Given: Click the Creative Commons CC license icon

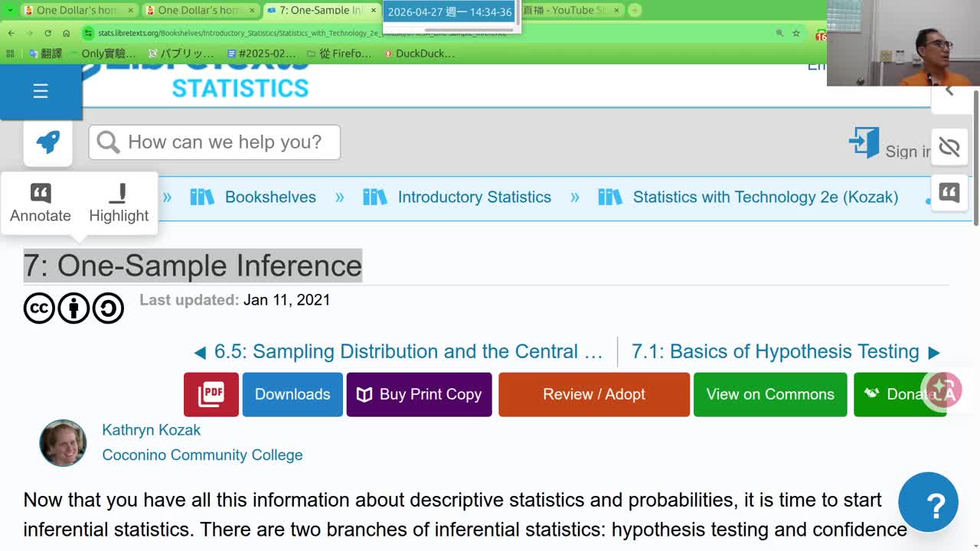Looking at the screenshot, I should click(39, 308).
